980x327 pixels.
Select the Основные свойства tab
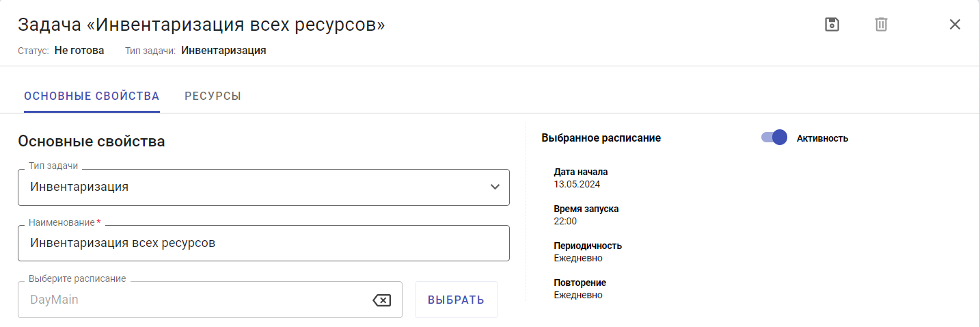click(x=92, y=96)
